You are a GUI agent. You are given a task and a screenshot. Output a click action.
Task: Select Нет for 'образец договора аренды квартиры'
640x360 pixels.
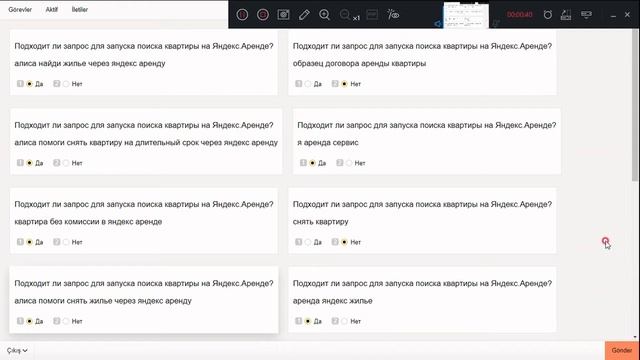[344, 84]
